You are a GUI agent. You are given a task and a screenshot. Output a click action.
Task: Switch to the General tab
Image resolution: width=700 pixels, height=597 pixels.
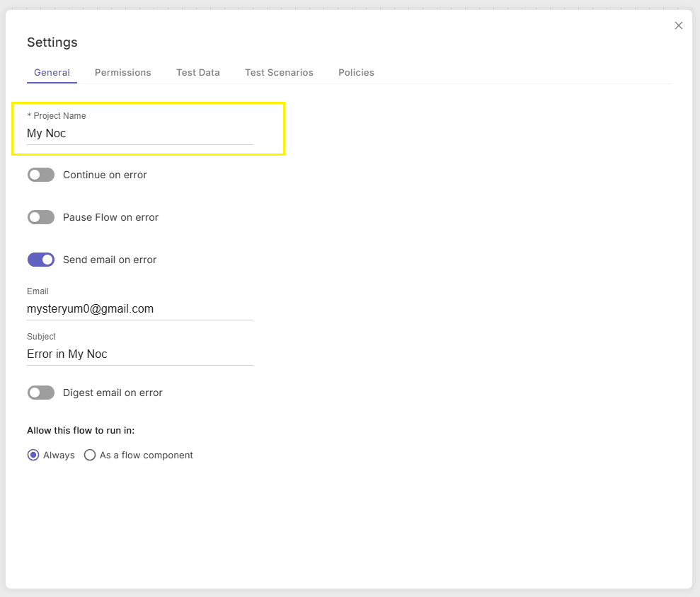[x=52, y=72]
